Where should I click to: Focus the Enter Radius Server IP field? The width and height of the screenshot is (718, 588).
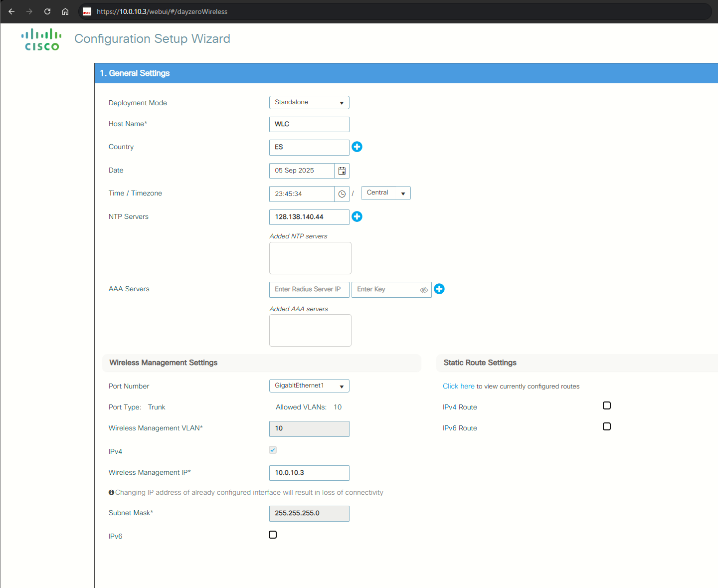[309, 289]
